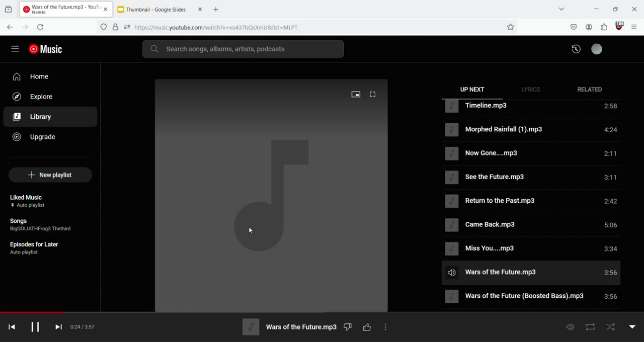Seek on the red playback progress bar
644x342 pixels.
pyautogui.click(x=322, y=312)
